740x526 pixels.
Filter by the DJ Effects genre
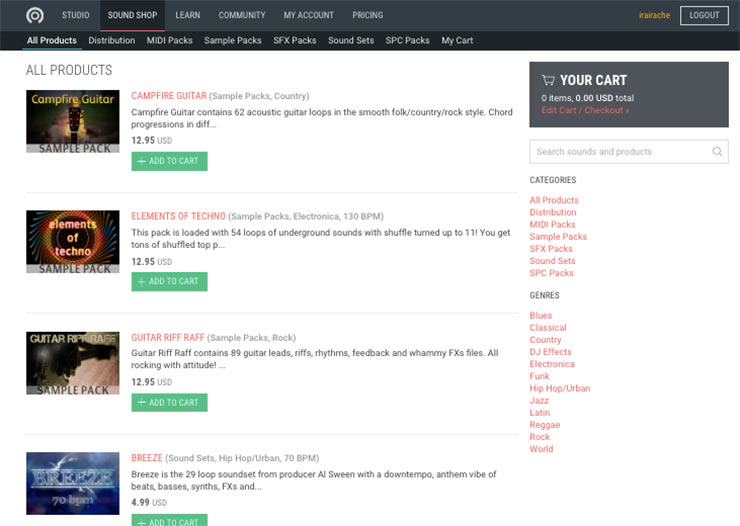[550, 352]
